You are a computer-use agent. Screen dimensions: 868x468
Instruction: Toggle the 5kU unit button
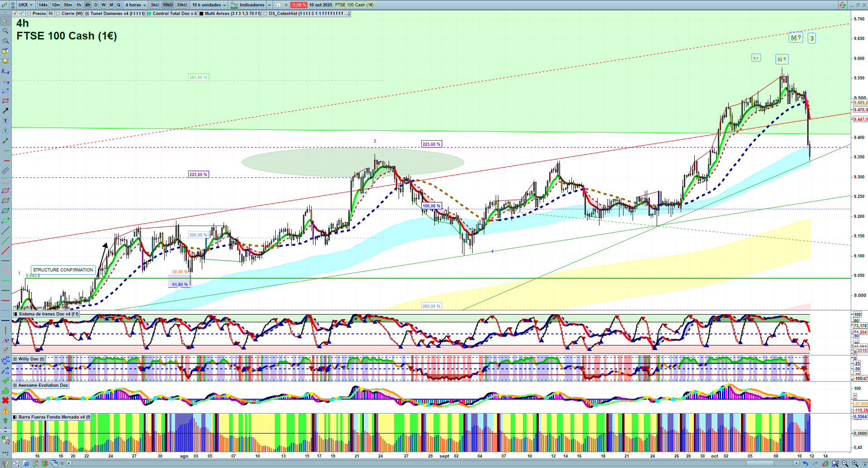click(155, 5)
